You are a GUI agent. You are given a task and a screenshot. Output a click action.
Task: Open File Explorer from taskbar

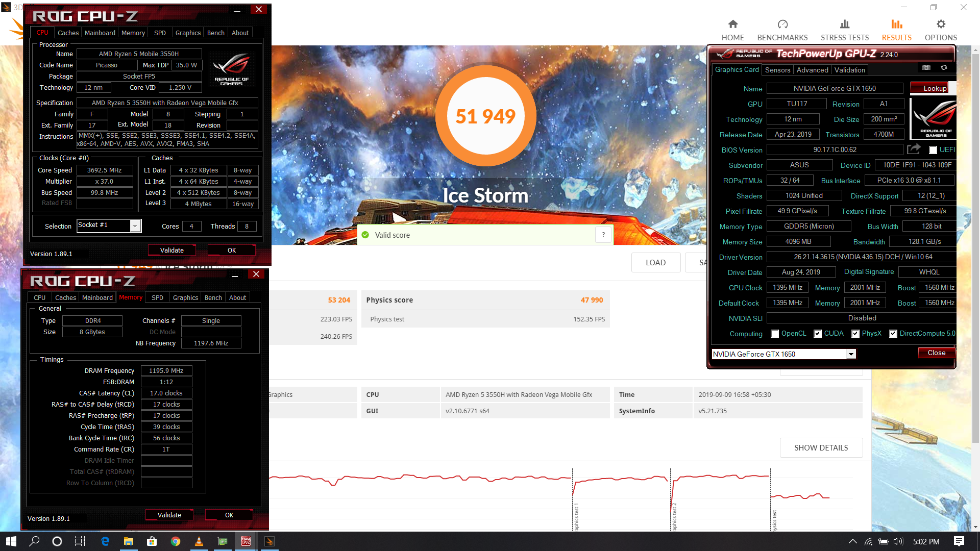point(129,541)
